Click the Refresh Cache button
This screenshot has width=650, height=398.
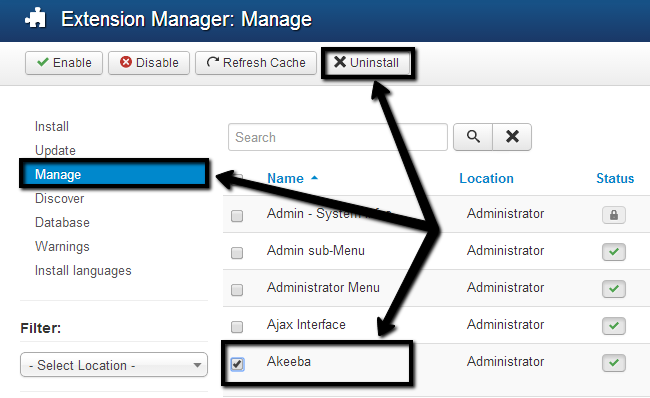[x=256, y=63]
